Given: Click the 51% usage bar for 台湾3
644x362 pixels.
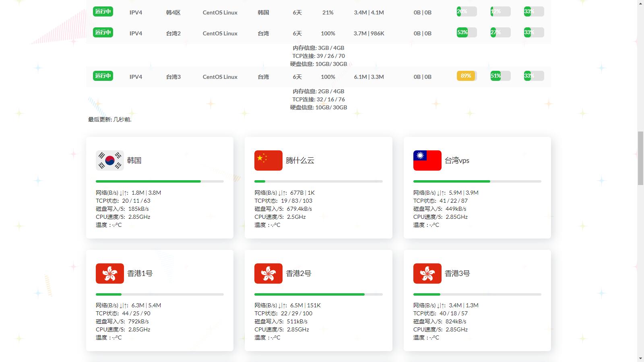Looking at the screenshot, I should pyautogui.click(x=500, y=76).
